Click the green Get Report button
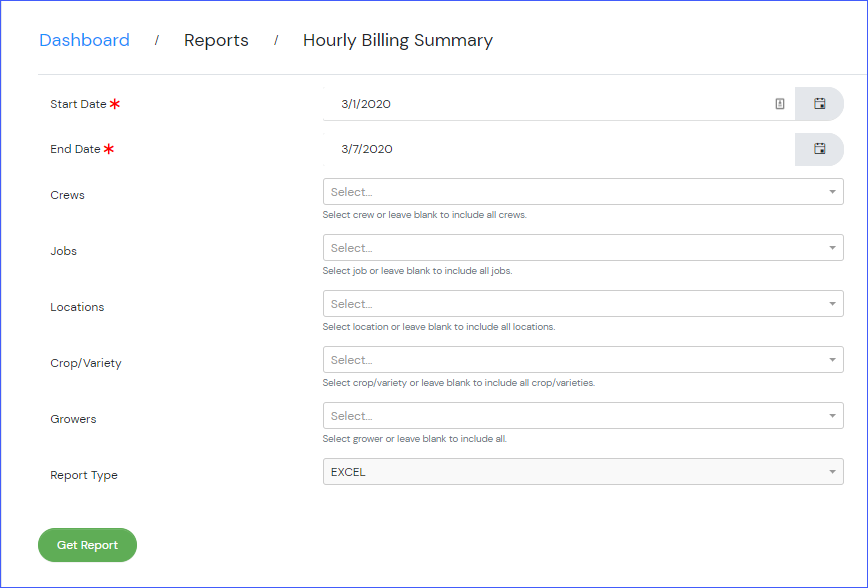This screenshot has height=588, width=868. [x=87, y=545]
